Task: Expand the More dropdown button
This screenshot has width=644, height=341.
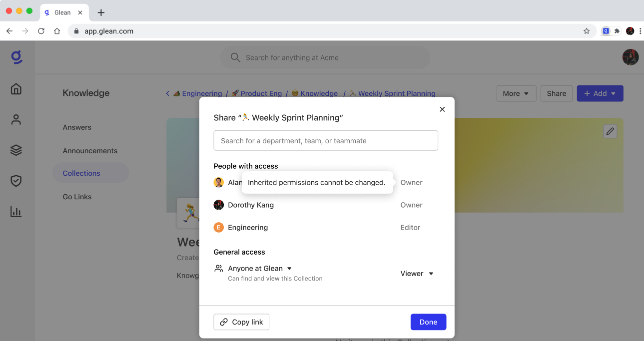Action: 516,93
